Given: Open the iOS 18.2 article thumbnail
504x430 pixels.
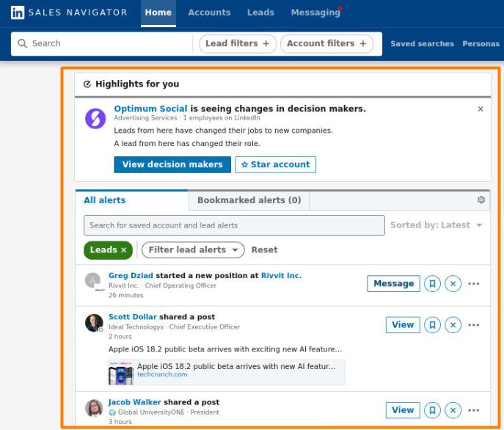Looking at the screenshot, I should (120, 373).
